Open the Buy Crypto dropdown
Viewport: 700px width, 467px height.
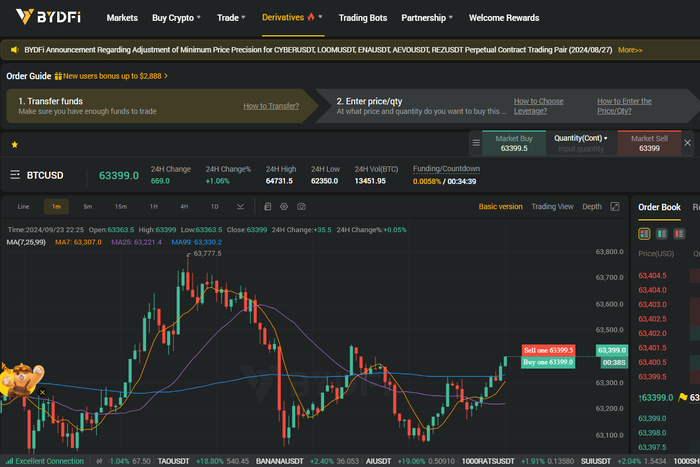(x=176, y=18)
